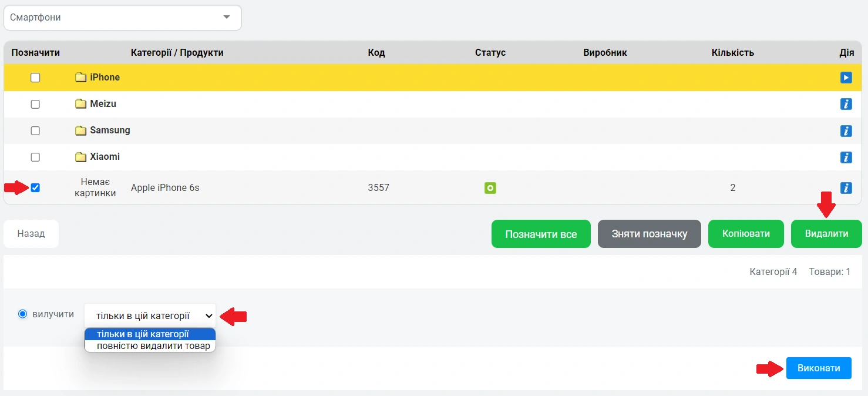Open info icon for Apple iPhone 6s
The height and width of the screenshot is (396, 868).
point(846,188)
